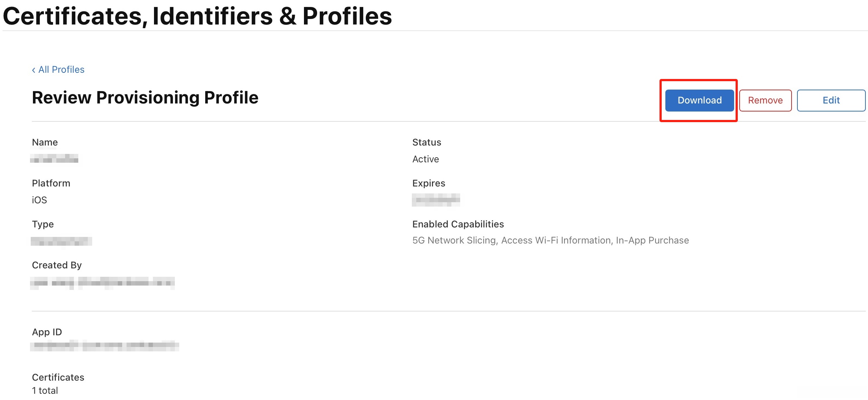Click the blurred Expires date value
This screenshot has height=400, width=868.
click(436, 200)
